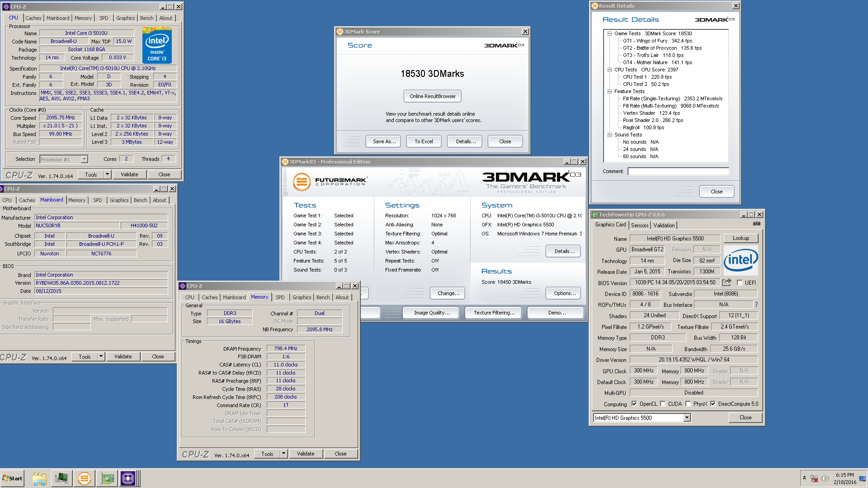Image resolution: width=868 pixels, height=488 pixels.
Task: Select the Ragtroll 100.9 fps row
Action: point(643,127)
